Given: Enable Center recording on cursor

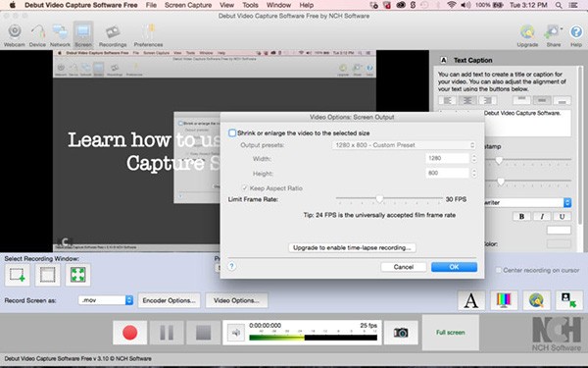Looking at the screenshot, I should [499, 270].
